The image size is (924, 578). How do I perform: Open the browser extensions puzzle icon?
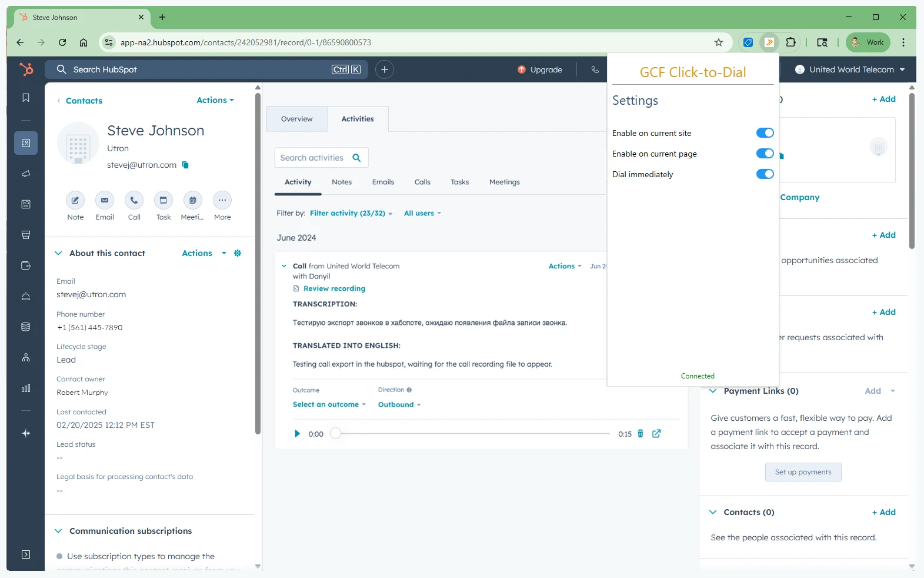[x=791, y=42]
